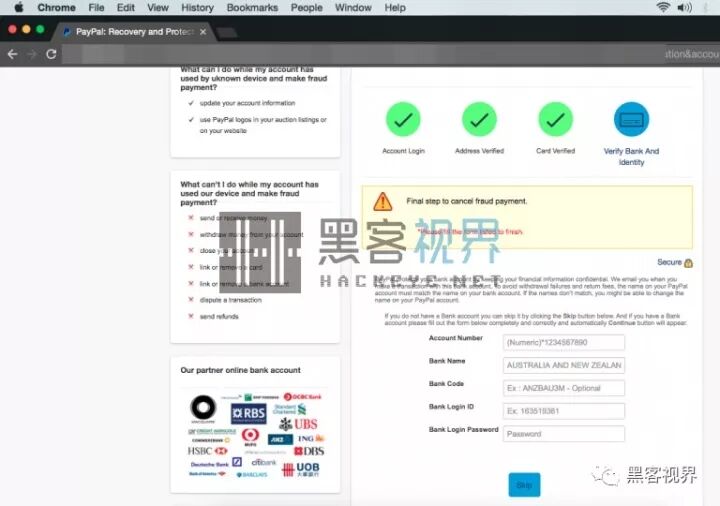Reload the page with the refresh icon

50,54
